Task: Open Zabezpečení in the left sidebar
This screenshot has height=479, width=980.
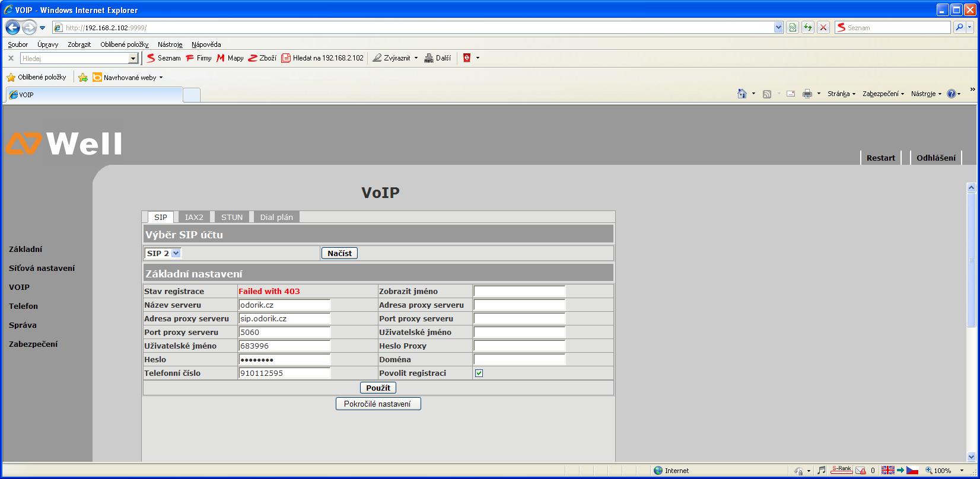Action: (x=33, y=344)
